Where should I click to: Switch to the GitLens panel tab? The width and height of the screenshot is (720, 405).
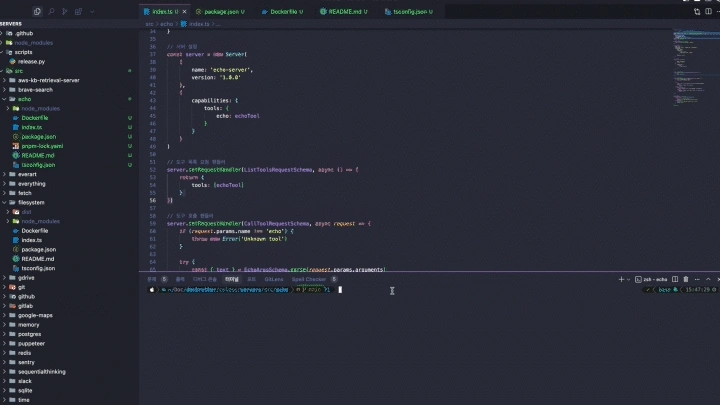point(274,279)
